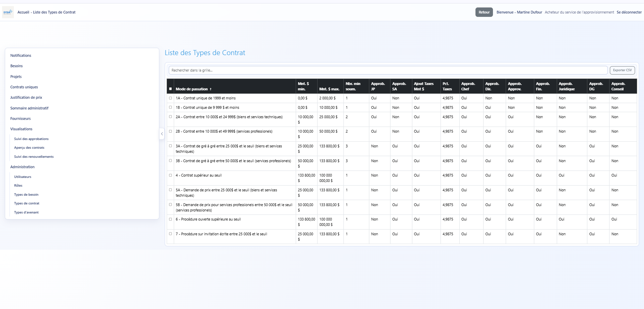Open Utilisateurs under Administration
644x309 pixels.
pyautogui.click(x=23, y=177)
